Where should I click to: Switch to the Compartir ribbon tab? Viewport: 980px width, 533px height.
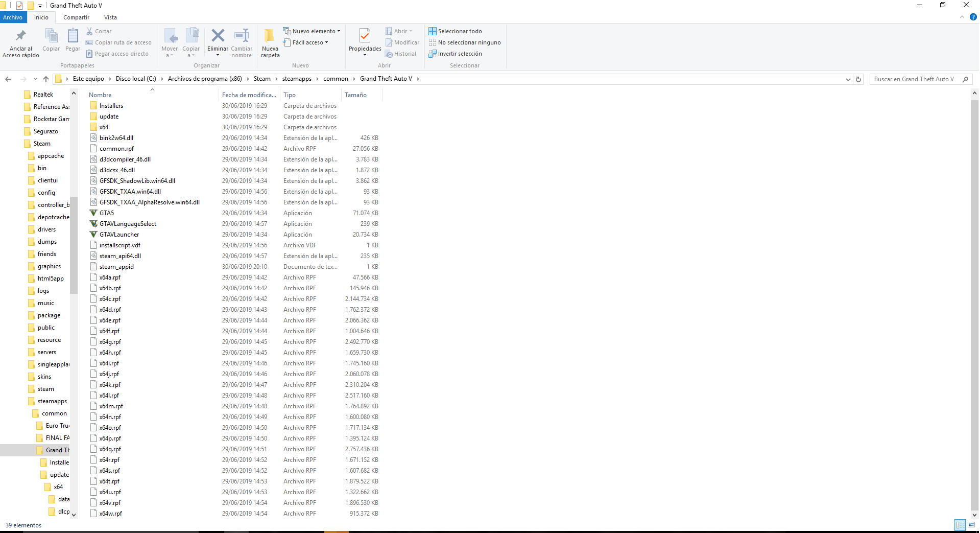(x=77, y=17)
